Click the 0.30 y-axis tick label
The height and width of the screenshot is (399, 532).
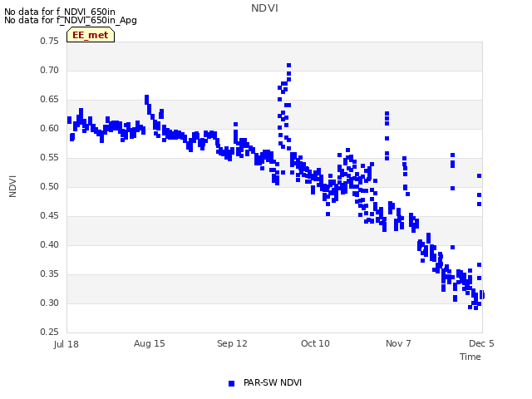[x=50, y=303]
